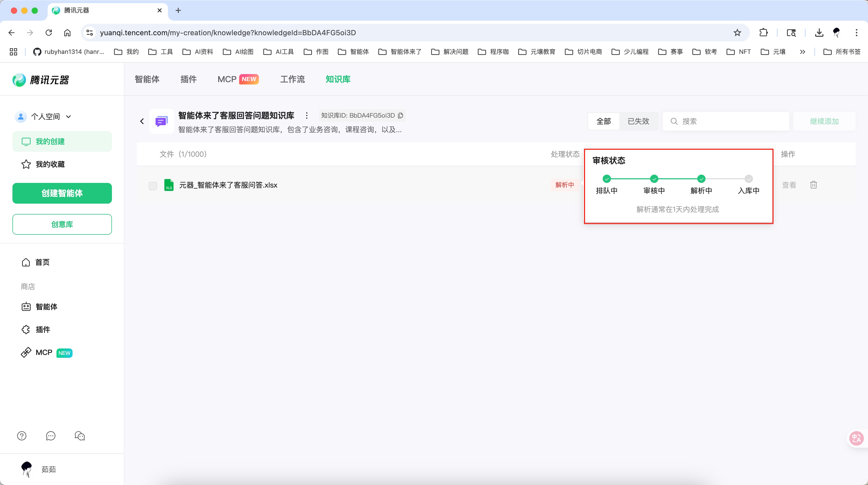Delete 元器_智能体来了客服问答.xlsx via trash icon

click(x=813, y=185)
